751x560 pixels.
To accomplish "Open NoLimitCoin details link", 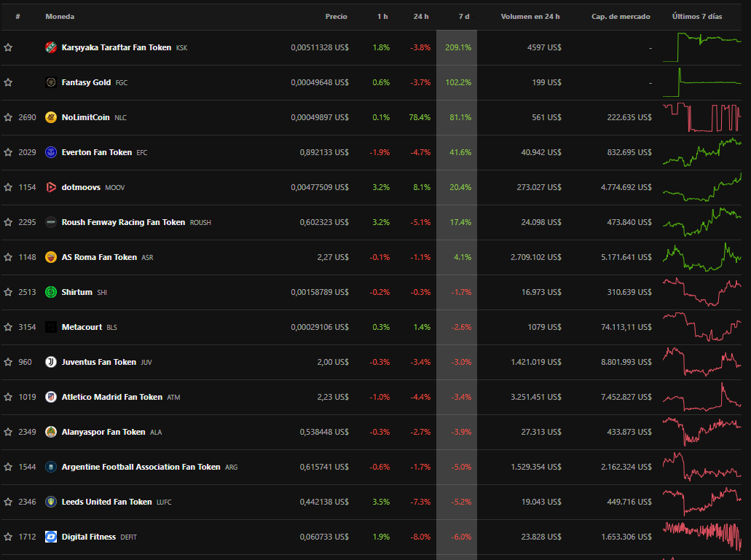I will [x=86, y=117].
